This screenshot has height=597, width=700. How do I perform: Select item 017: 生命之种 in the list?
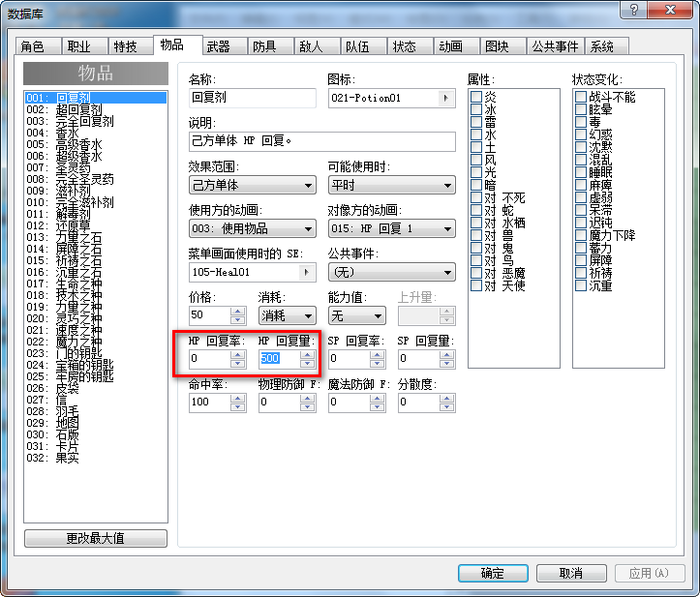tap(96, 284)
